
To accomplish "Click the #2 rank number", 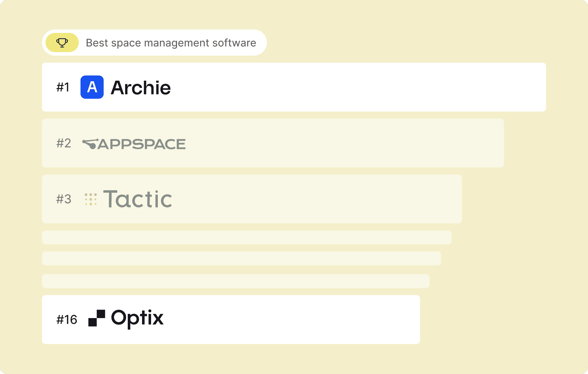I will (x=64, y=143).
